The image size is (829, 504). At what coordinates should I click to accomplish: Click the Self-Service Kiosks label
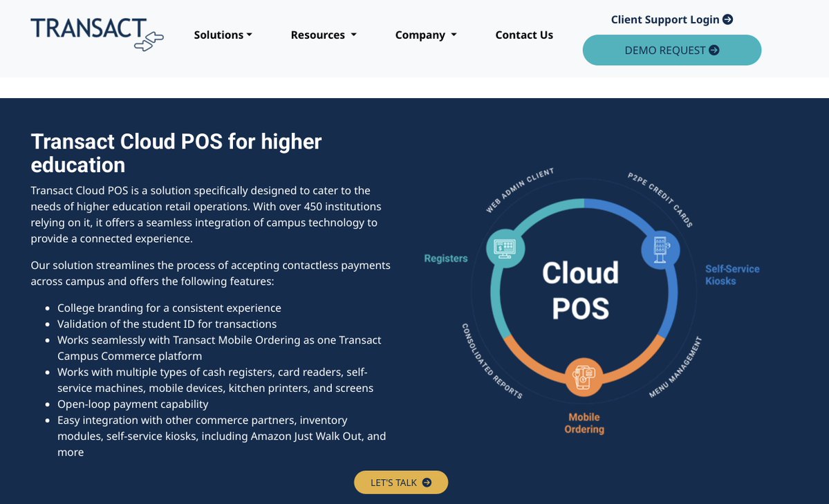pos(732,275)
